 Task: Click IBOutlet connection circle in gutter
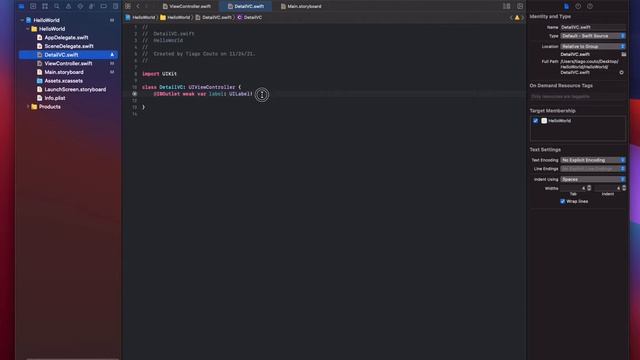pos(135,94)
